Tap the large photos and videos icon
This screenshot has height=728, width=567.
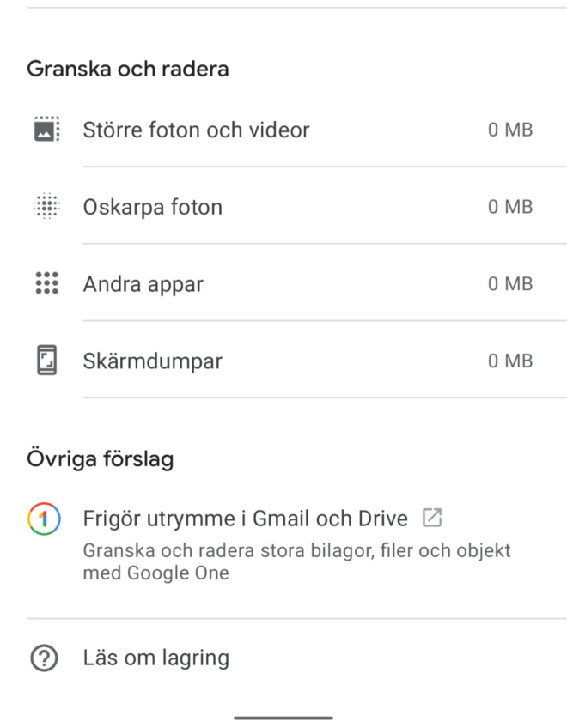pos(47,129)
